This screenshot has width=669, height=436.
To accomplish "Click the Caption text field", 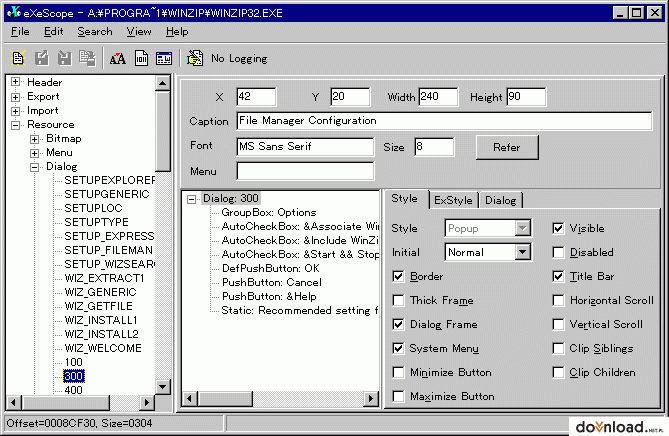I will click(x=444, y=121).
